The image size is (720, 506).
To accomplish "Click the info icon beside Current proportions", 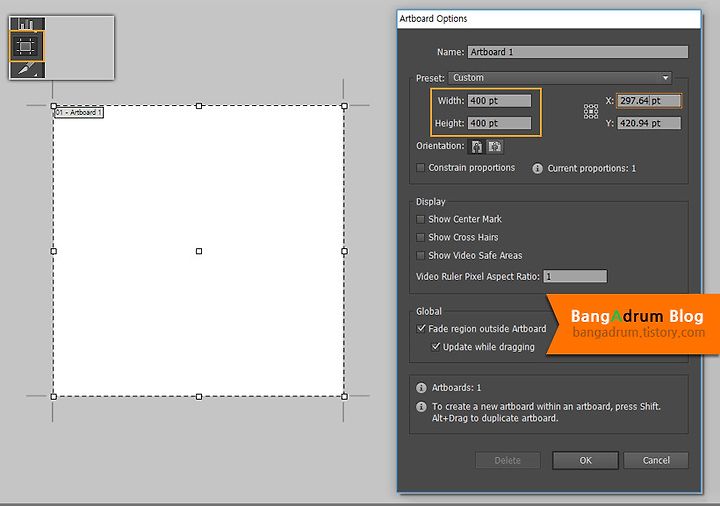I will [537, 169].
